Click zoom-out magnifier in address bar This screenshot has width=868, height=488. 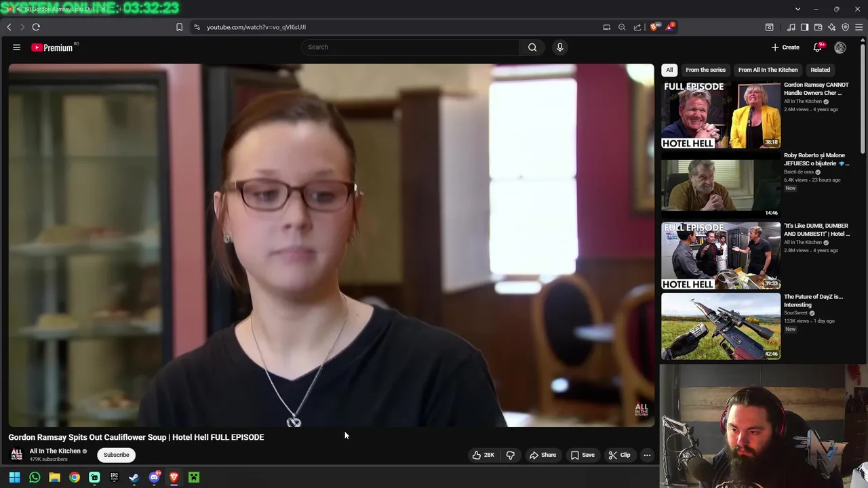(622, 27)
